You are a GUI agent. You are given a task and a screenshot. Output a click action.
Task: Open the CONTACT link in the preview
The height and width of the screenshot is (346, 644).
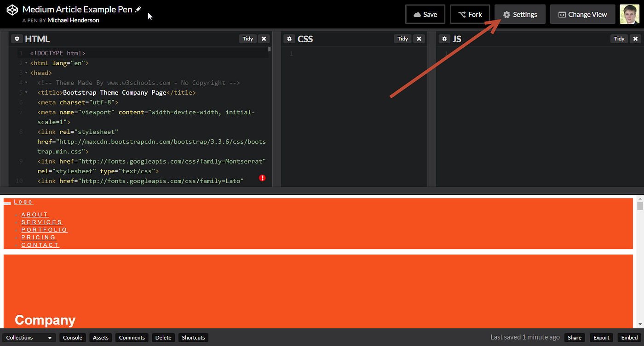pyautogui.click(x=40, y=245)
